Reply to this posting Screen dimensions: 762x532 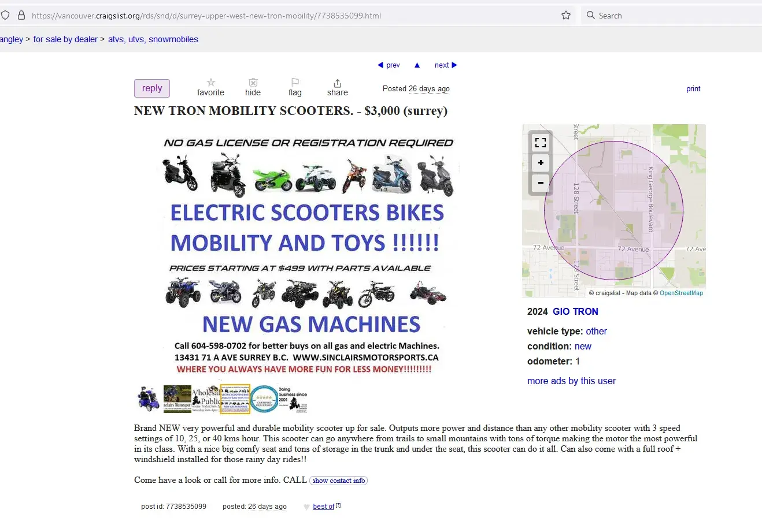click(152, 88)
